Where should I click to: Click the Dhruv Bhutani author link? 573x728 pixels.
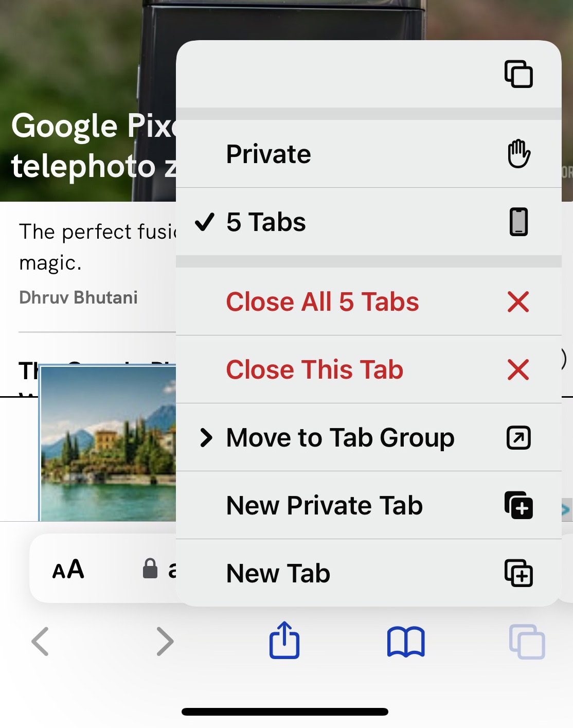78,297
